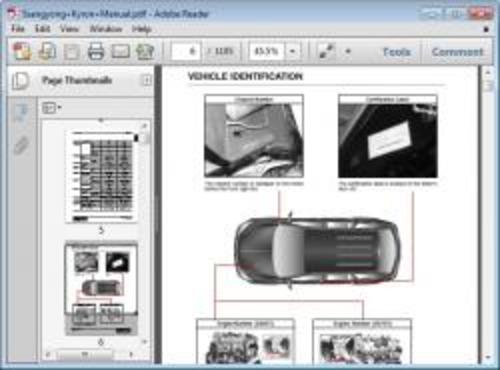The image size is (500, 370).
Task: Click the greyed Save toolbar icon
Action: (71, 52)
